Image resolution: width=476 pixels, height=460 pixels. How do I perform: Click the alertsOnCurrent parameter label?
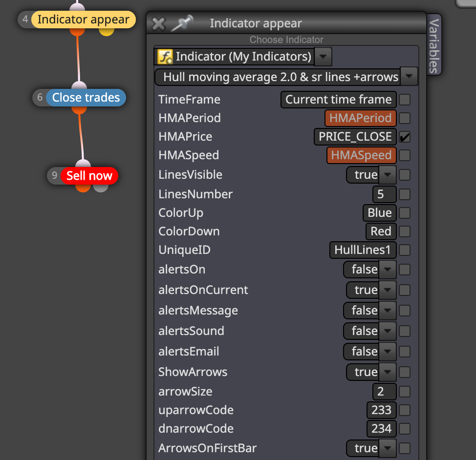click(x=203, y=290)
